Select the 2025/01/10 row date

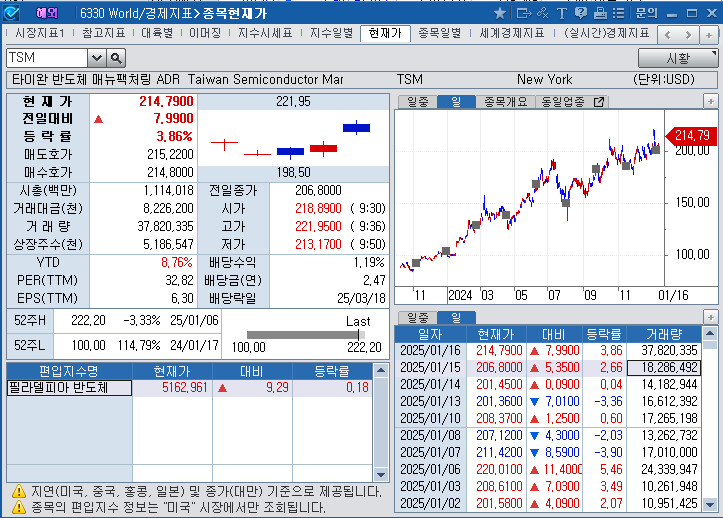[x=430, y=418]
